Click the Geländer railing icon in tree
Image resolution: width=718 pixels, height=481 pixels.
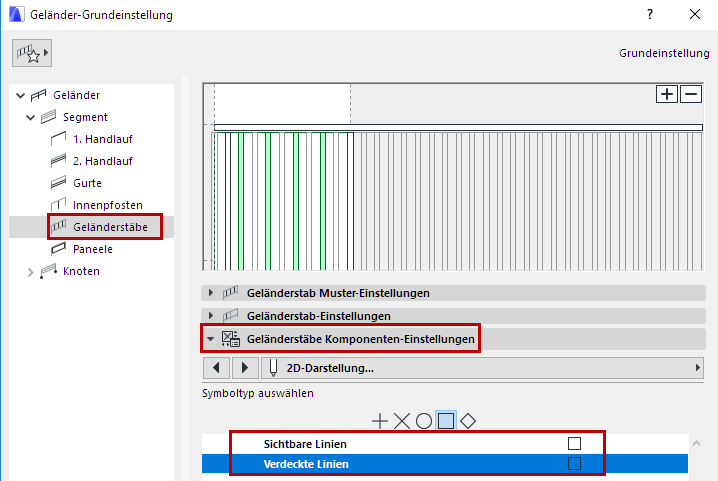pos(38,95)
